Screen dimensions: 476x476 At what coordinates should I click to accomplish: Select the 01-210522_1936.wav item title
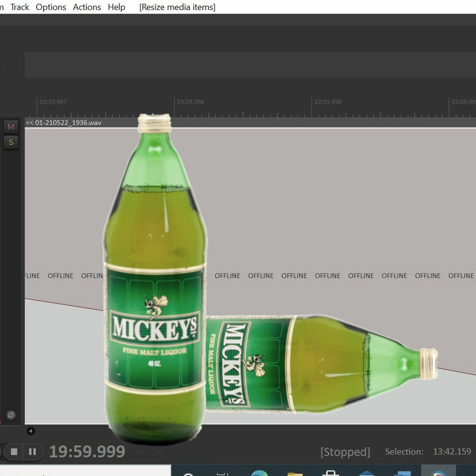[68, 123]
